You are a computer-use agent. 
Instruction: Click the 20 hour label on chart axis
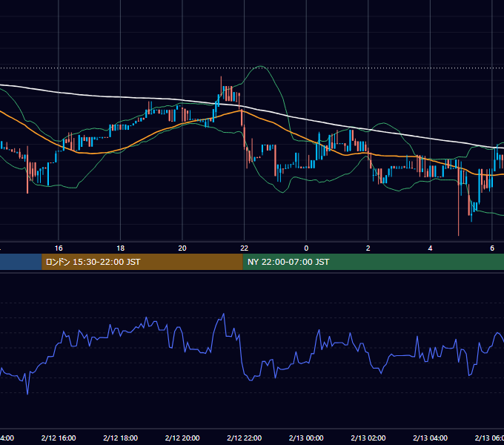pos(182,248)
